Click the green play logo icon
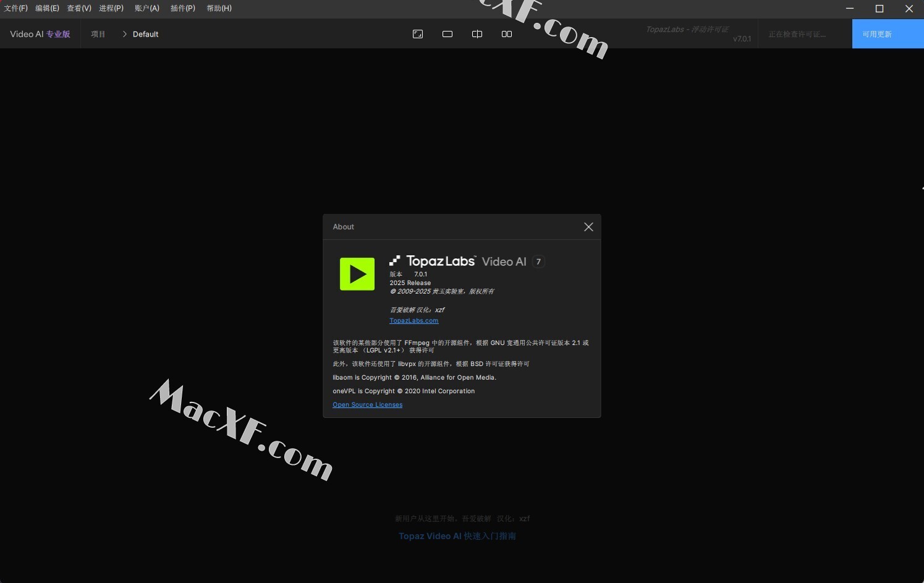 (357, 274)
